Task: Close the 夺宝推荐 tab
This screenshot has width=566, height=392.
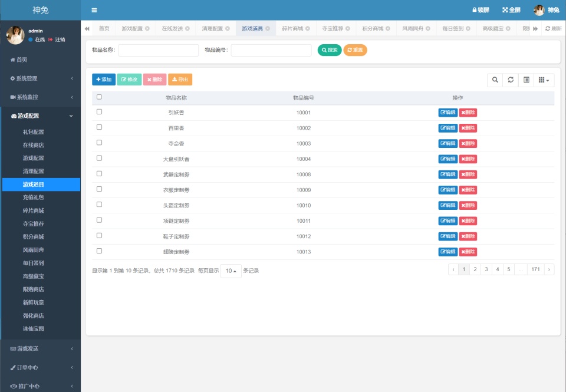Action: pyautogui.click(x=348, y=28)
